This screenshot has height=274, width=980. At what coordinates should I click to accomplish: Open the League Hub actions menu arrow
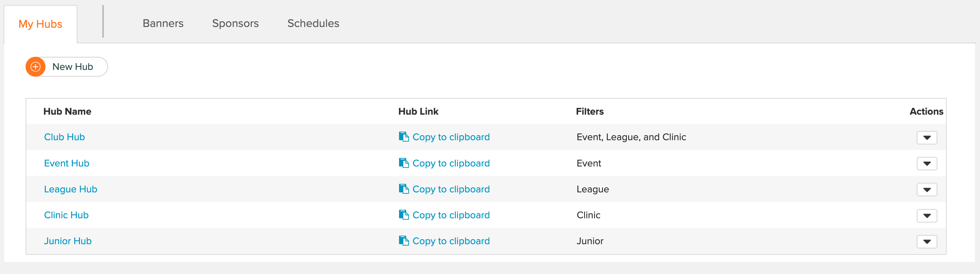[x=926, y=190]
